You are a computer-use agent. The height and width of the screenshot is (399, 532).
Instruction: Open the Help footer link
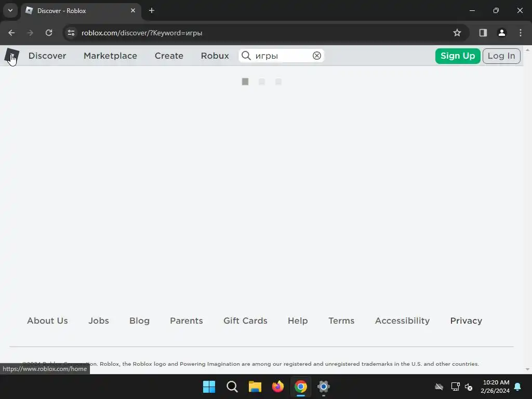pyautogui.click(x=298, y=321)
